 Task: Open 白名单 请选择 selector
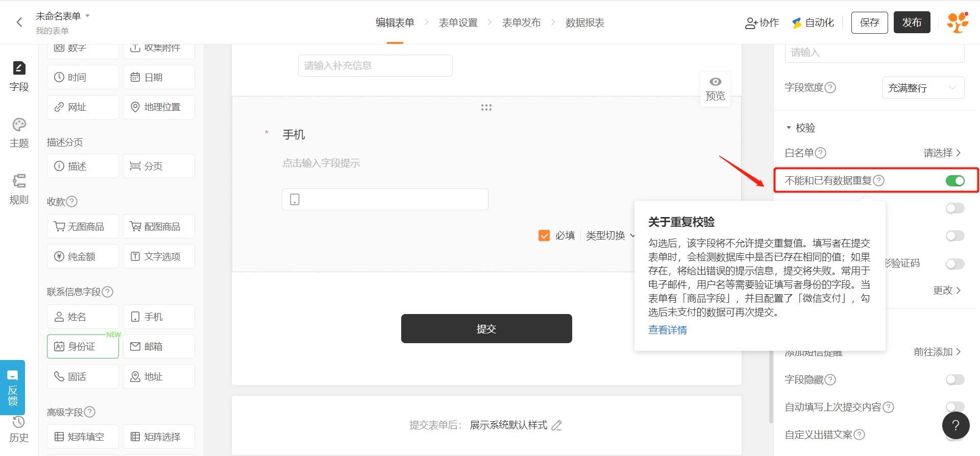[942, 153]
